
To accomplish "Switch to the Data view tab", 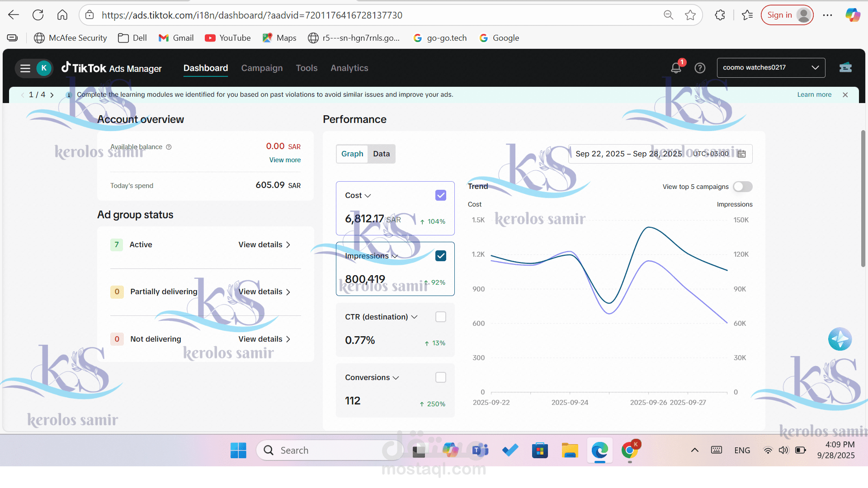I will (x=381, y=154).
